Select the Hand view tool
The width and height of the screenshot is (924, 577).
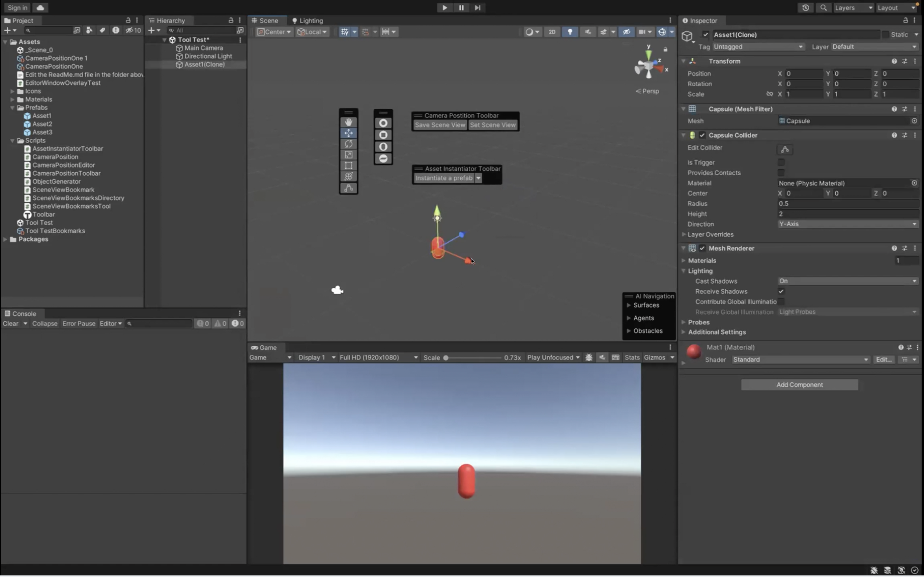(348, 122)
